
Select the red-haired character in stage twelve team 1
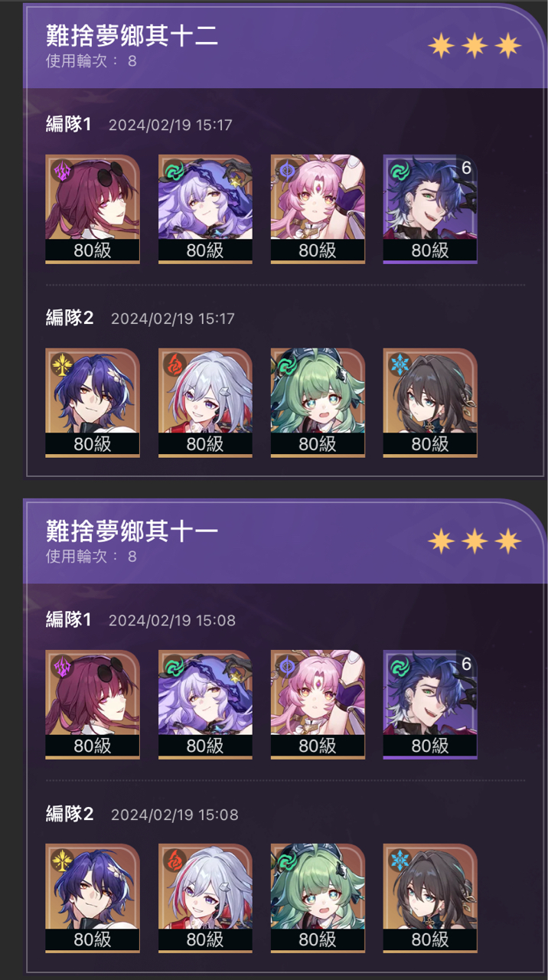click(93, 209)
